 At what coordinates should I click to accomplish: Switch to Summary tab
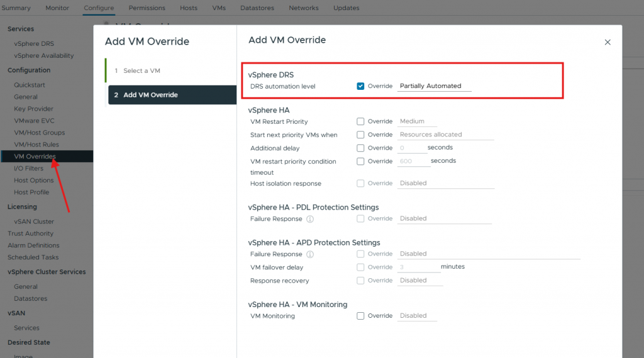[x=16, y=8]
